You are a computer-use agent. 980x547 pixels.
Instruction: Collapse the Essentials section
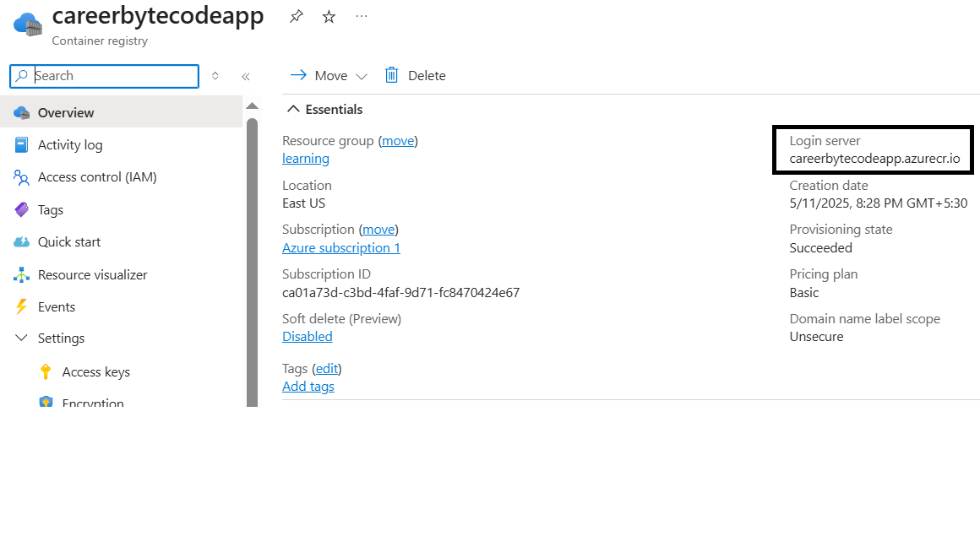[293, 108]
